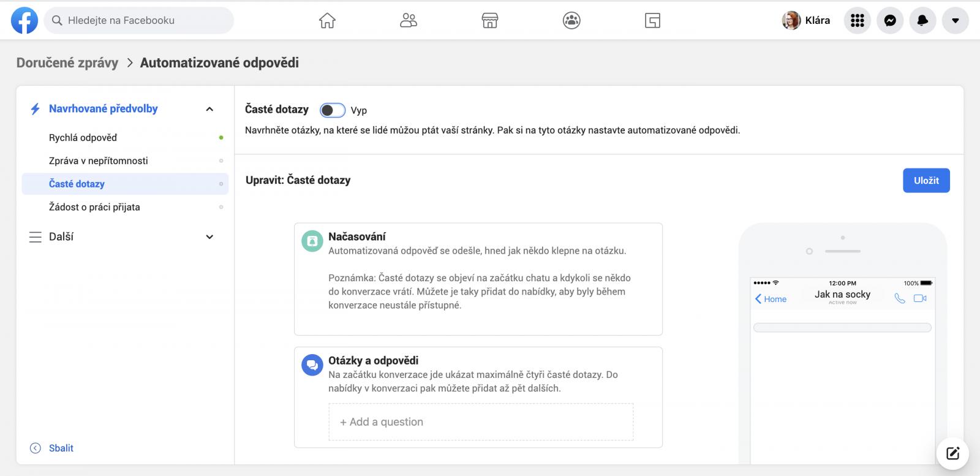
Task: Collapse the Navrhované předvolby section
Action: [209, 109]
